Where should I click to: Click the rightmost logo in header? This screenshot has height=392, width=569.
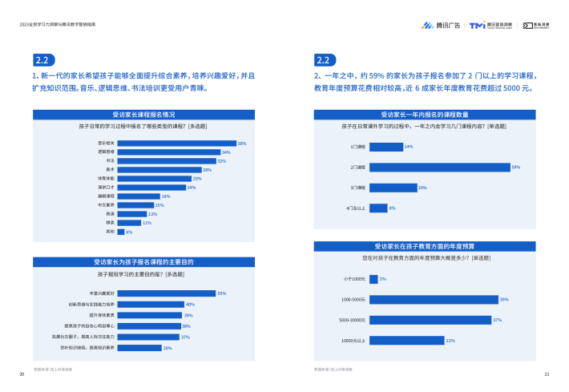click(x=536, y=26)
